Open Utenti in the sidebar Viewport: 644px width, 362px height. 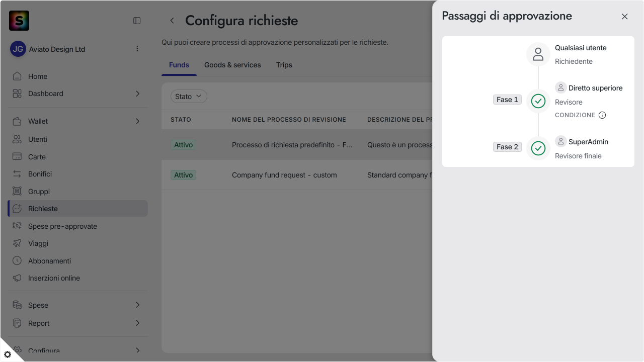(77, 139)
